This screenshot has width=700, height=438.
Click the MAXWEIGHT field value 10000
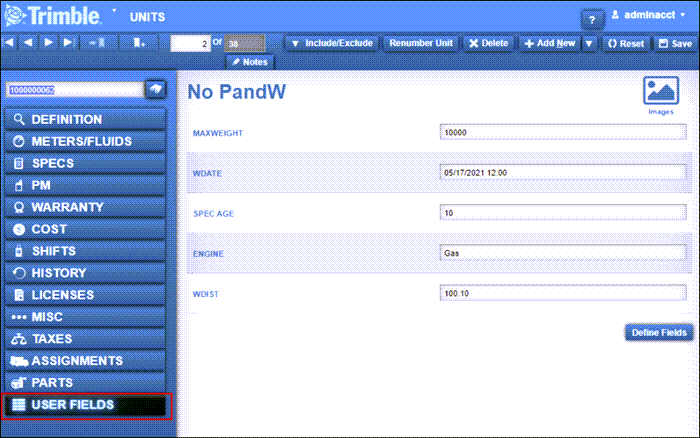(x=563, y=132)
